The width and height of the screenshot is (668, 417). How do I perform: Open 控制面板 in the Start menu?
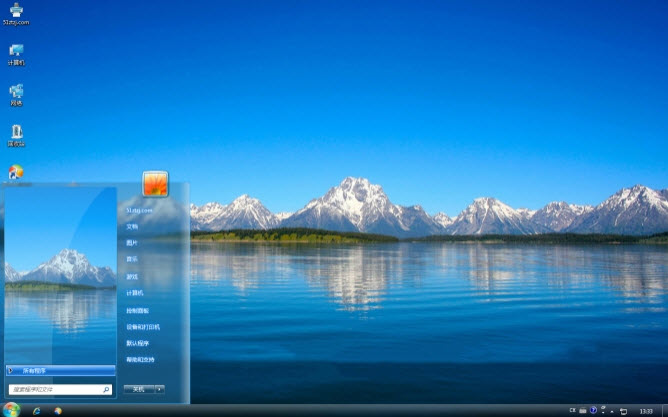[x=138, y=311]
